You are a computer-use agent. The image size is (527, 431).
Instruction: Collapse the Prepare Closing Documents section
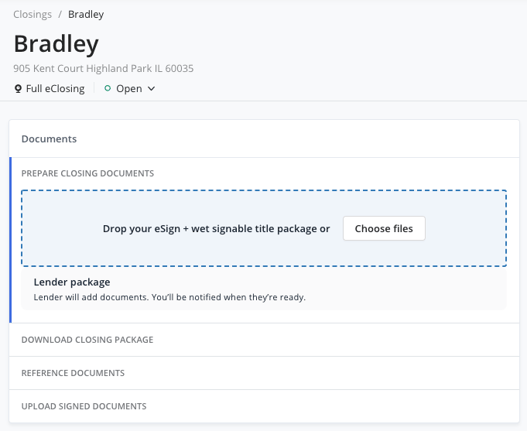pyautogui.click(x=88, y=173)
